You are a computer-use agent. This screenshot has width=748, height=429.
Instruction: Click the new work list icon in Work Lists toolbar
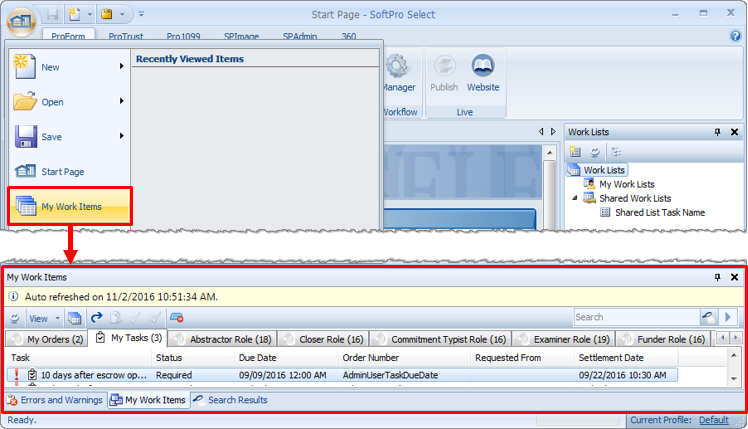click(x=575, y=152)
